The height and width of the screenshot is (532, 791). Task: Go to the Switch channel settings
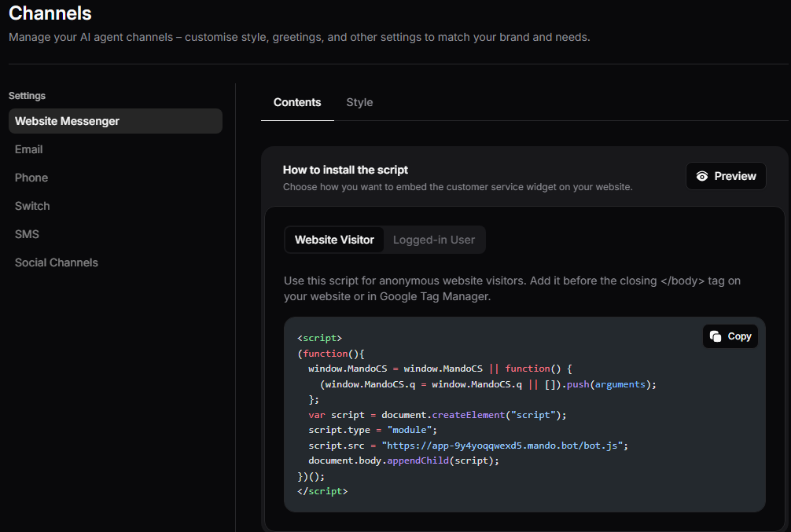(x=32, y=206)
